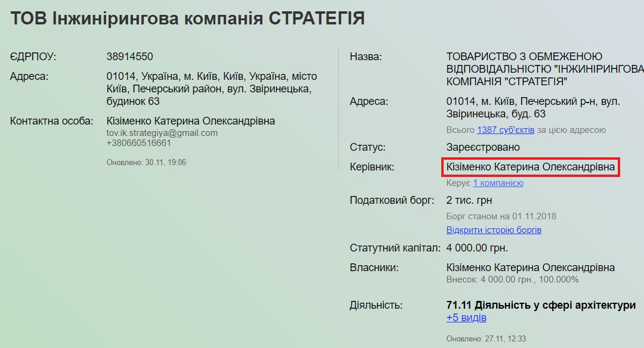Select the text 'Внесок: 4 000.00 грн., 100.000%'
The height and width of the screenshot is (348, 644).
(512, 280)
